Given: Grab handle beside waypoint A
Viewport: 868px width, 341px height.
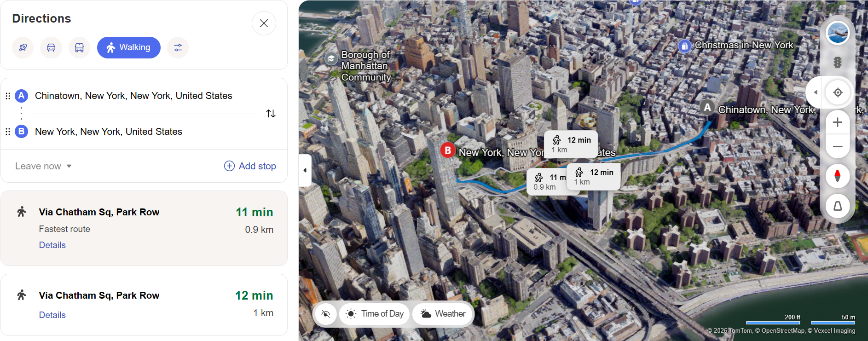Looking at the screenshot, I should click(8, 96).
